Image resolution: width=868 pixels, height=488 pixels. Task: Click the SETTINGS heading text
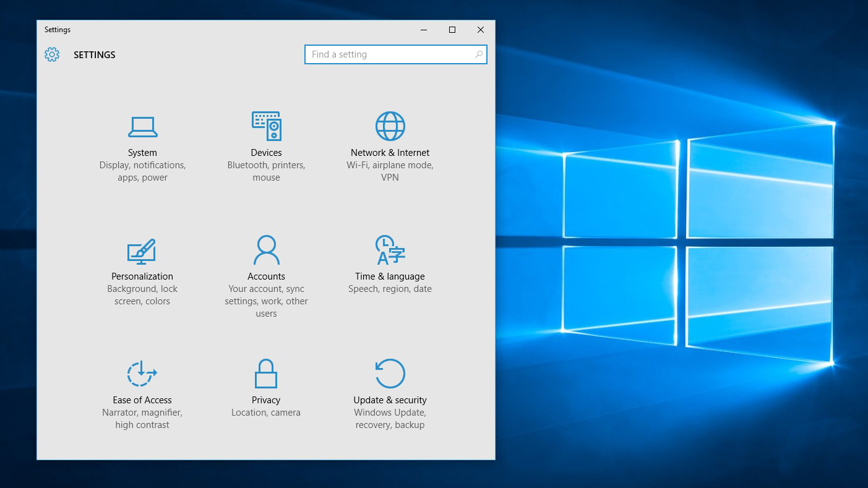pos(94,54)
